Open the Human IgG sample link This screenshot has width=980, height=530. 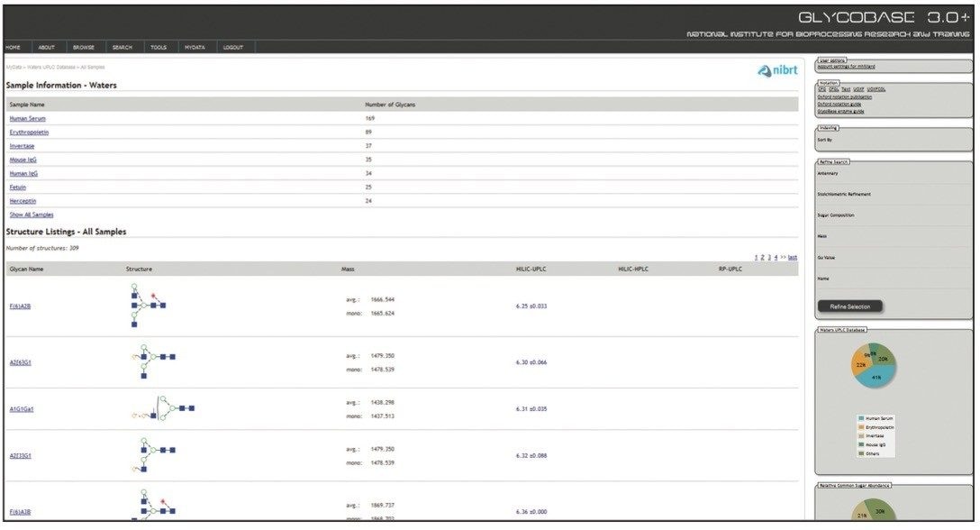pyautogui.click(x=23, y=174)
